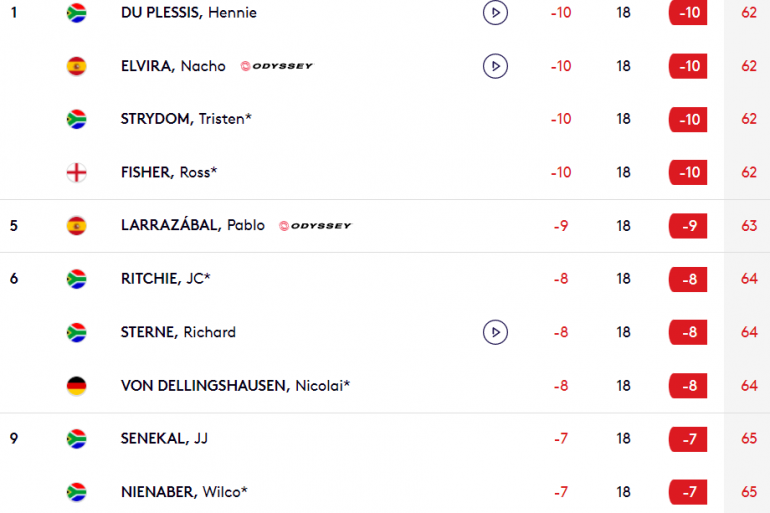Click South African flag next to Nienaber
Screen dimensions: 770x513
77,492
